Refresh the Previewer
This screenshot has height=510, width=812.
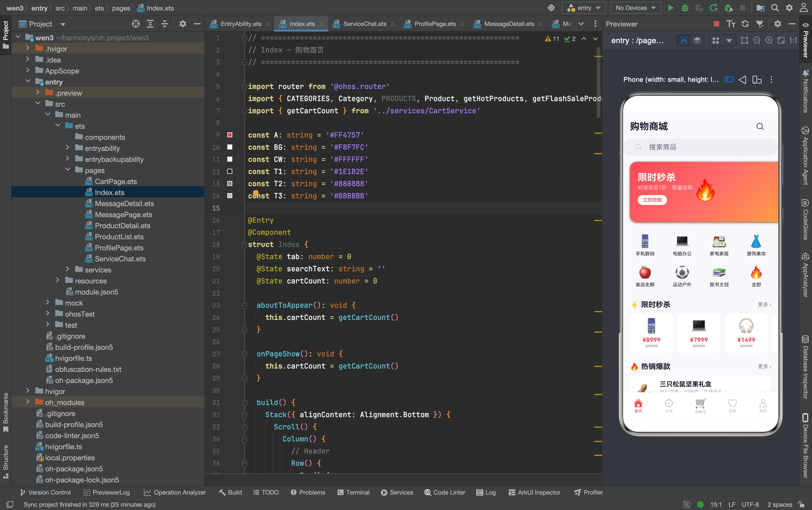point(745,24)
